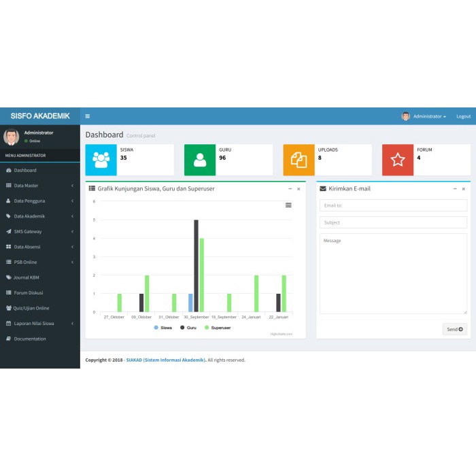The height and width of the screenshot is (476, 476).
Task: Toggle the Siswa series in chart legend
Action: [163, 328]
